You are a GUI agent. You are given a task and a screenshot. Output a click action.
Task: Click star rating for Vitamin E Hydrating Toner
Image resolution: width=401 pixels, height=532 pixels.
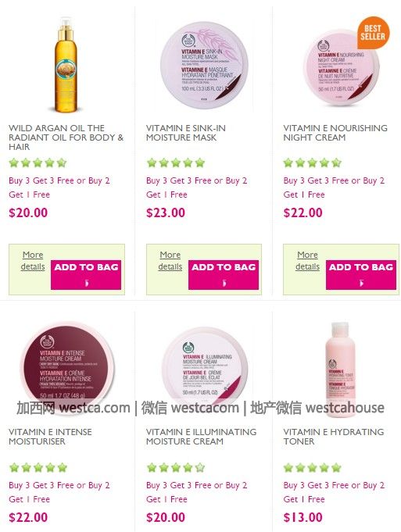coord(313,467)
